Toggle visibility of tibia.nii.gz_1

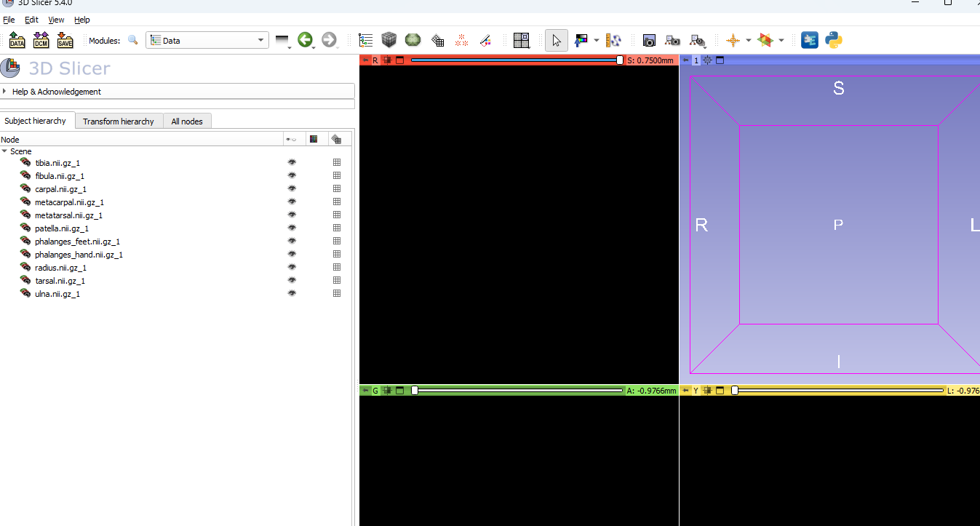tap(292, 162)
